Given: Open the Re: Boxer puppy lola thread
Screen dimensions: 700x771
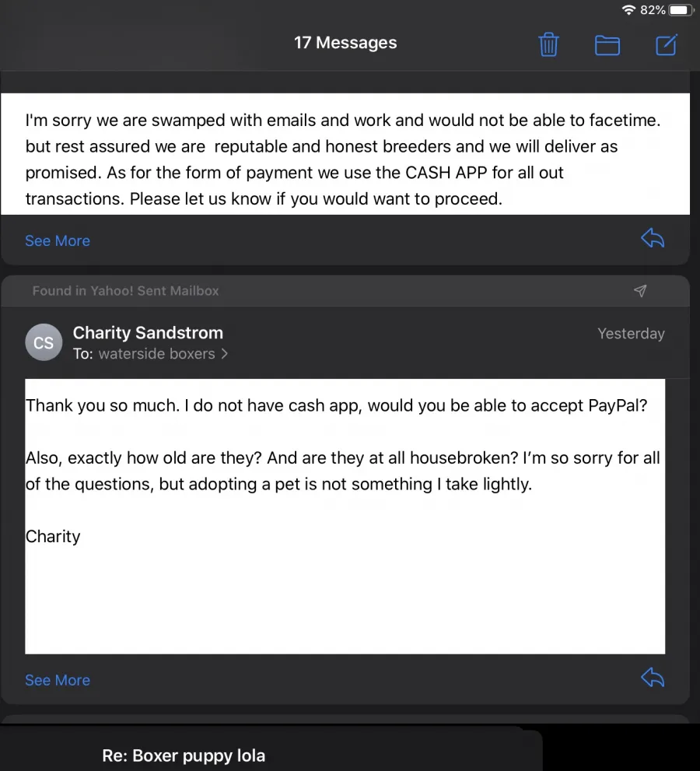Looking at the screenshot, I should click(x=184, y=755).
